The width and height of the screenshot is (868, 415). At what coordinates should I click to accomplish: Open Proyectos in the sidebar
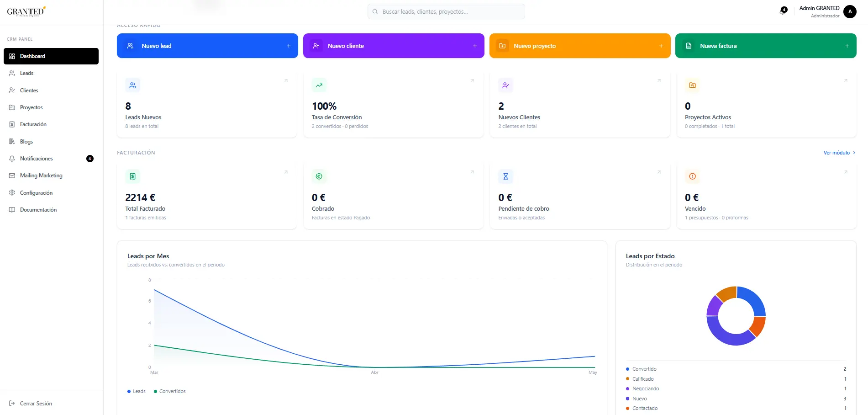click(51, 107)
